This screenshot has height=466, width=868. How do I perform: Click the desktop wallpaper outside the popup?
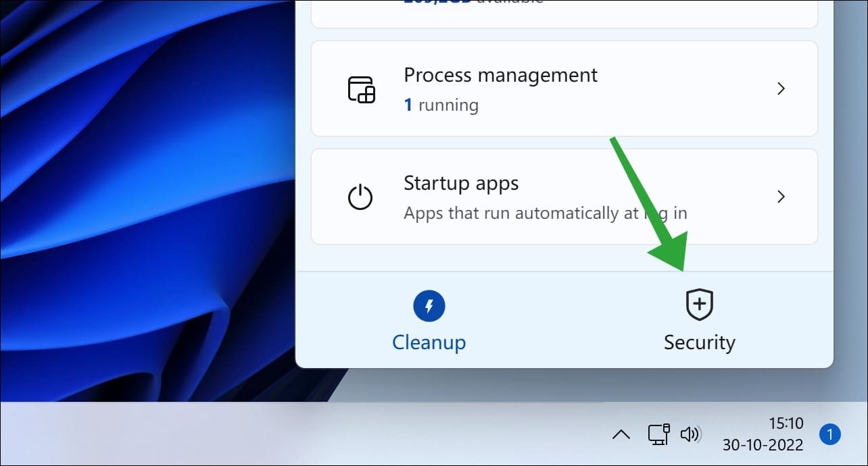pyautogui.click(x=135, y=203)
